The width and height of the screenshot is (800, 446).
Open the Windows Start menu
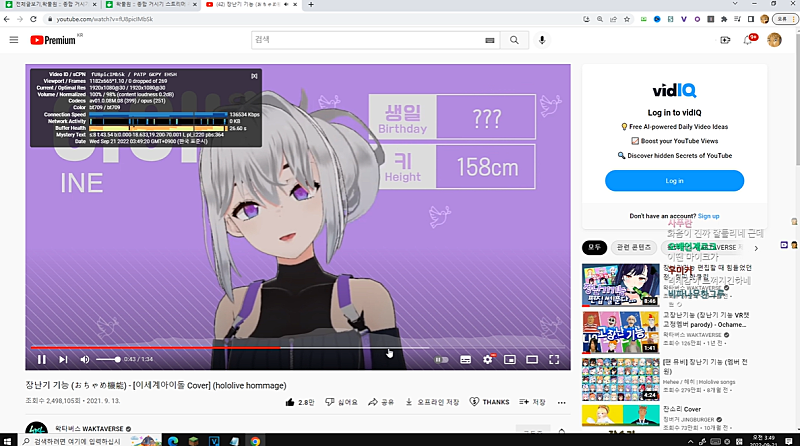[8, 441]
